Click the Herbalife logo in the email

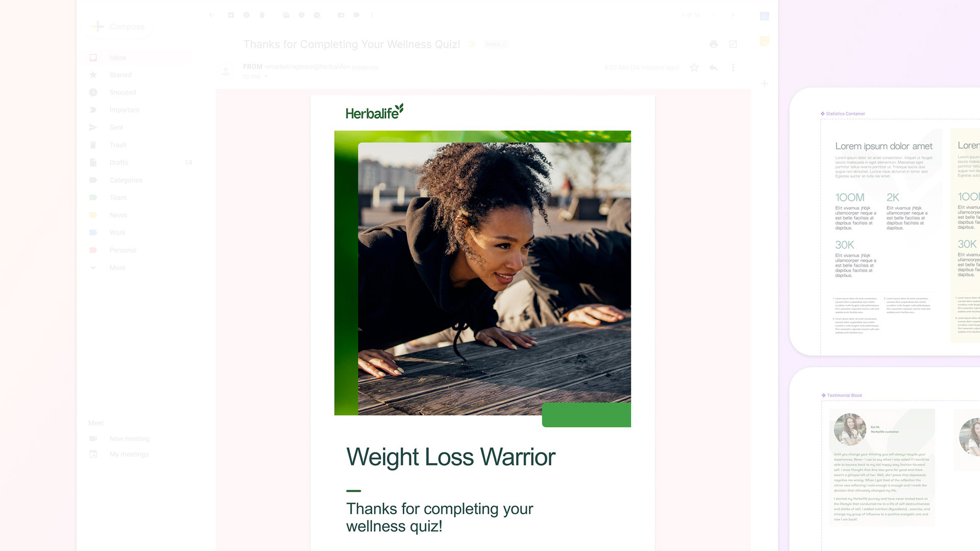tap(375, 112)
